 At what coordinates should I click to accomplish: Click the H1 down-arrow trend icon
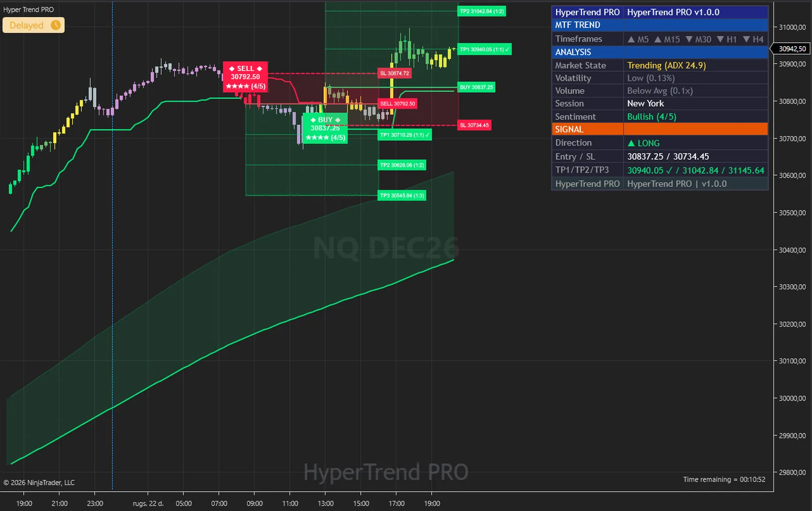[720, 39]
